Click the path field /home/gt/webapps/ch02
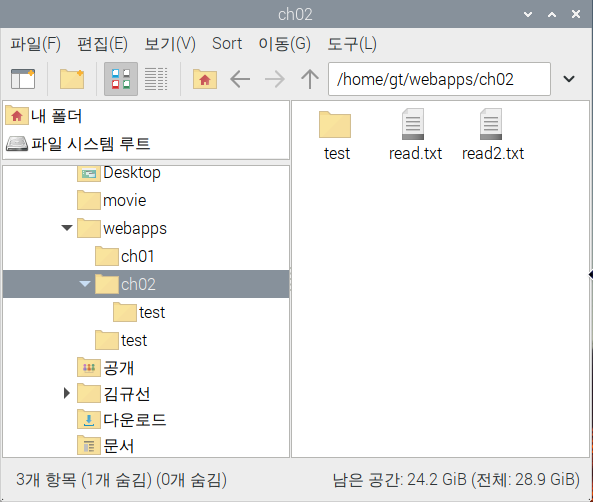 [439, 79]
